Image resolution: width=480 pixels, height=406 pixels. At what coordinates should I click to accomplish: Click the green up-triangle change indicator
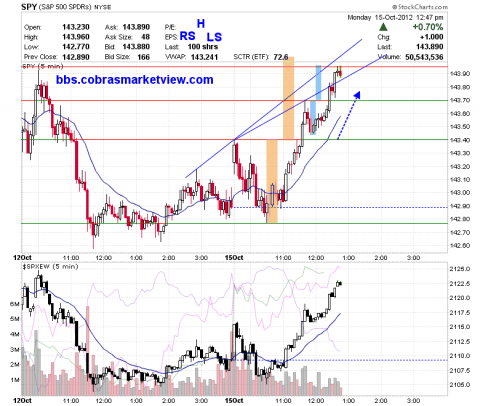(x=383, y=27)
